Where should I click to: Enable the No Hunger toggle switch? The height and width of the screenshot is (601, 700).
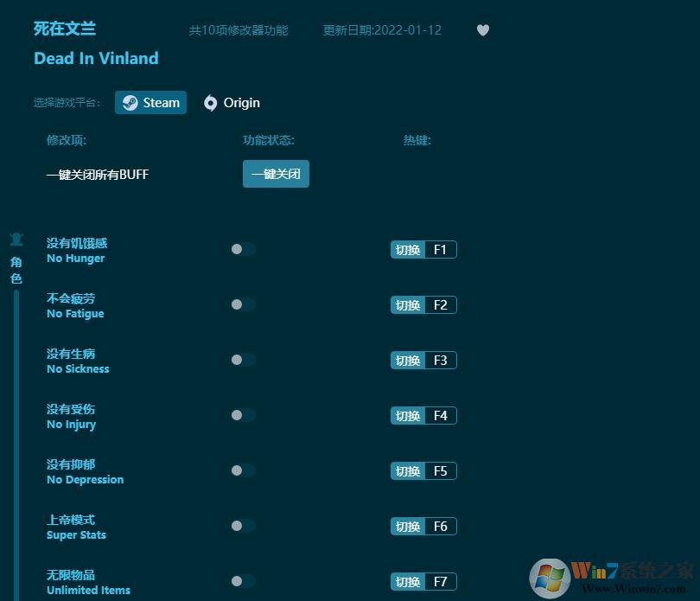coord(242,249)
